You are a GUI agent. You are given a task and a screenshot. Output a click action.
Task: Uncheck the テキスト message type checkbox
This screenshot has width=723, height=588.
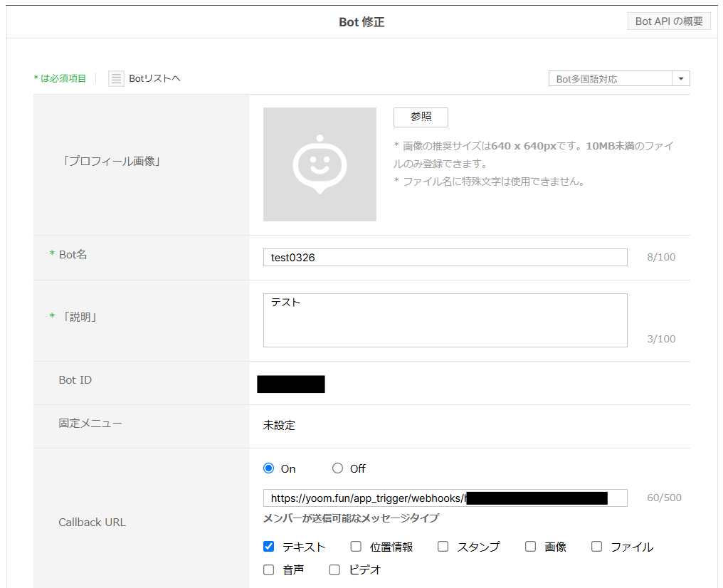tap(268, 547)
